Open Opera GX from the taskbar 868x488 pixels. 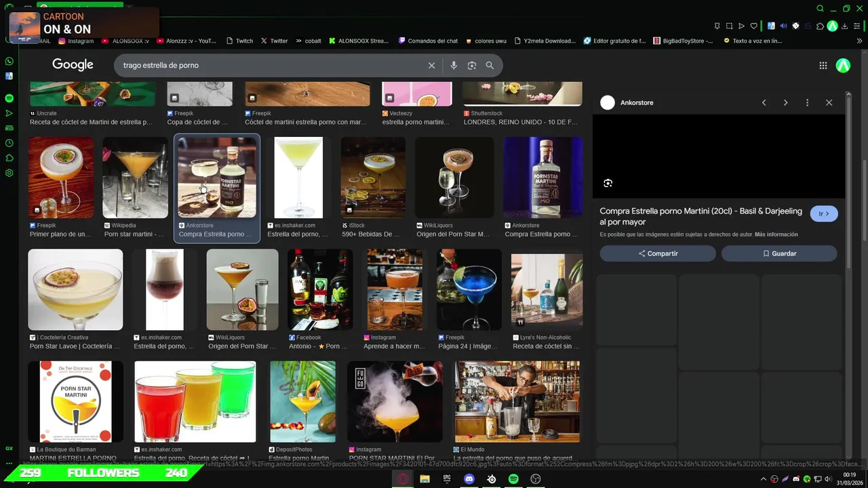pyautogui.click(x=403, y=479)
